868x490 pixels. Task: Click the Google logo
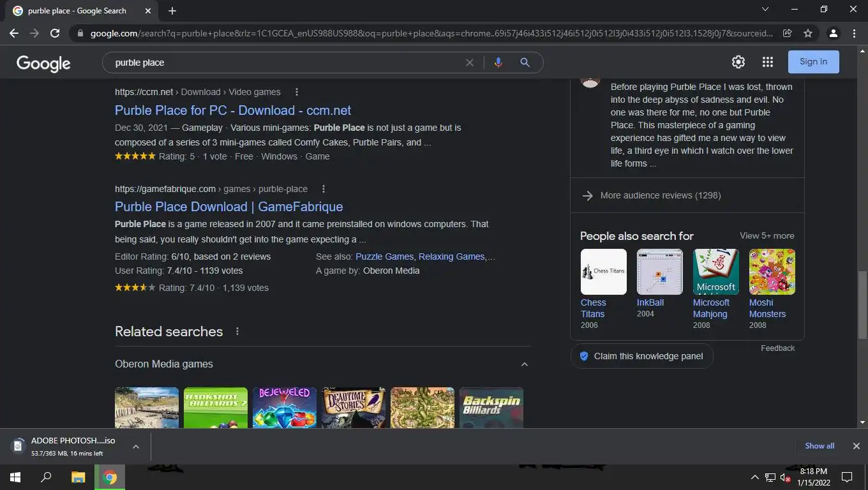pyautogui.click(x=43, y=63)
